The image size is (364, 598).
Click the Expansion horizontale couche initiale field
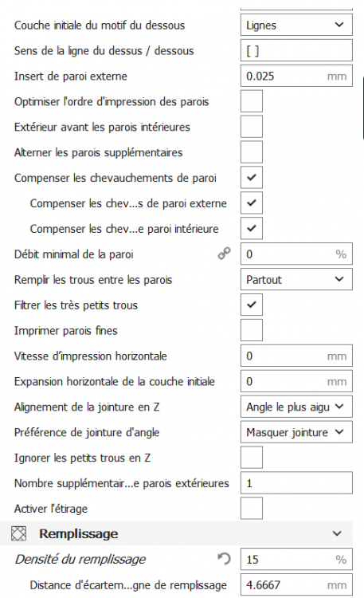(296, 381)
